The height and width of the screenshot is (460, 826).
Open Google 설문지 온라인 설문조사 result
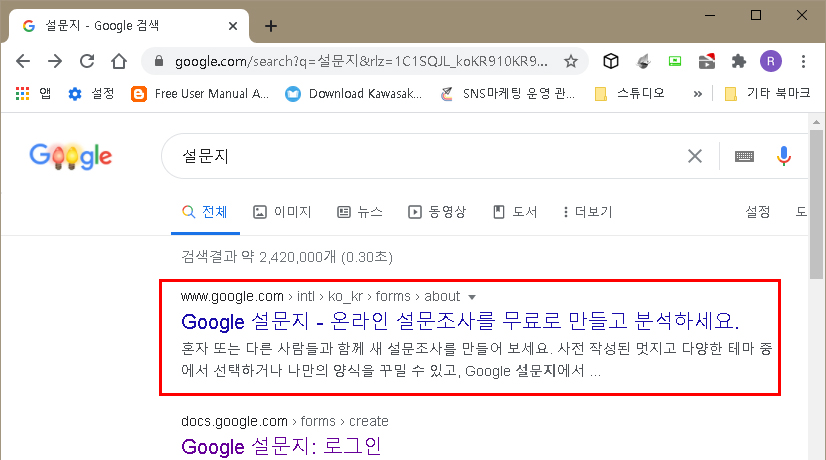[460, 321]
